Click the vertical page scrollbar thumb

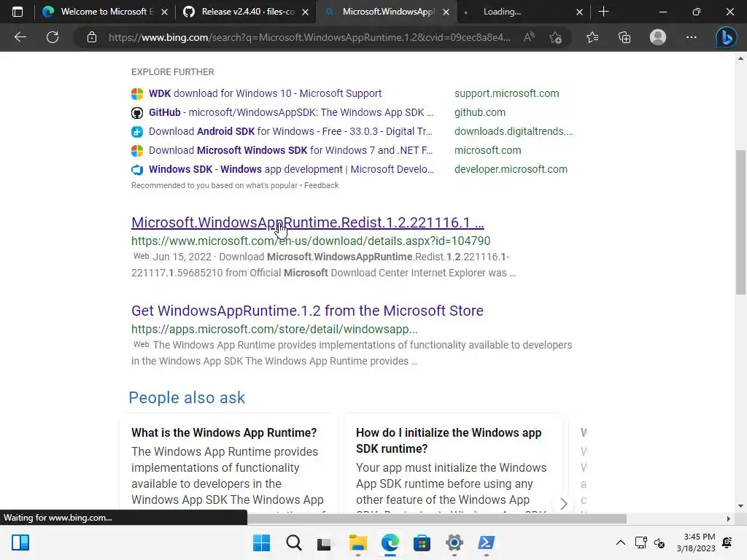pyautogui.click(x=740, y=222)
